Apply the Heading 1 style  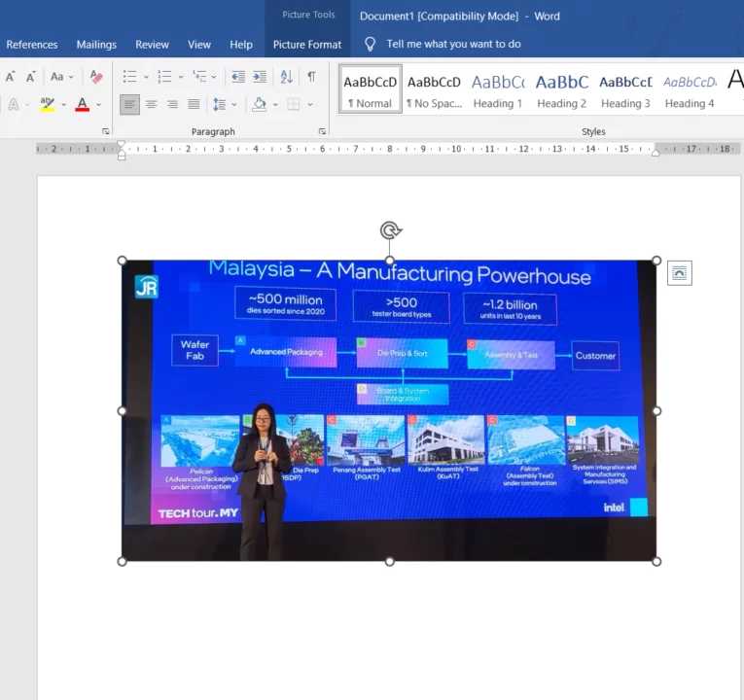point(497,90)
